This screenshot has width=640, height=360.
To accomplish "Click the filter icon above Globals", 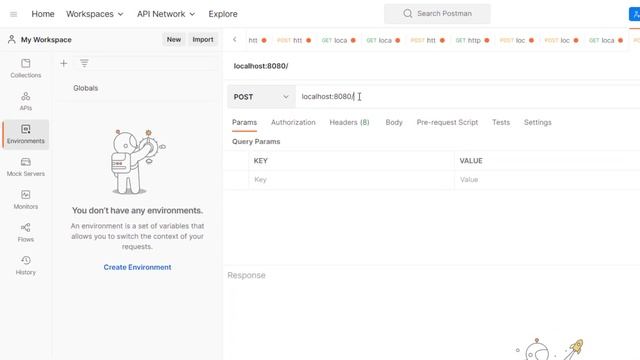I will 84,63.
